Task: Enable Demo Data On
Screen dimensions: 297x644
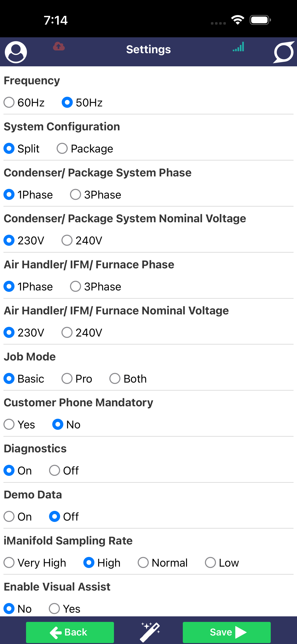Action: (x=17, y=516)
